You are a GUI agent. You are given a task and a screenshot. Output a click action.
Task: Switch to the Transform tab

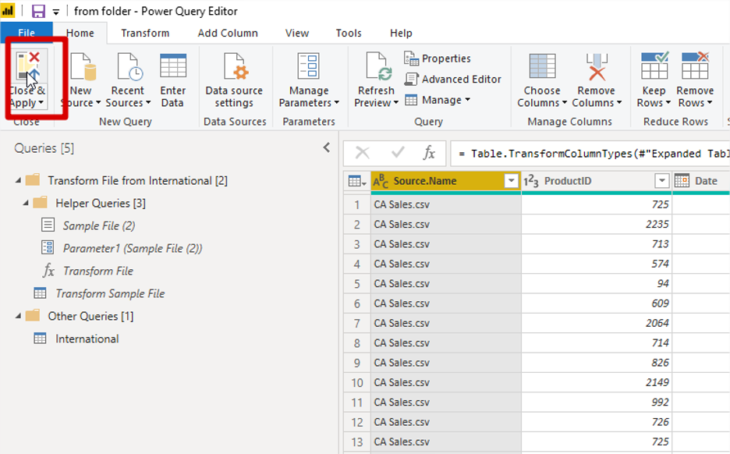click(145, 33)
